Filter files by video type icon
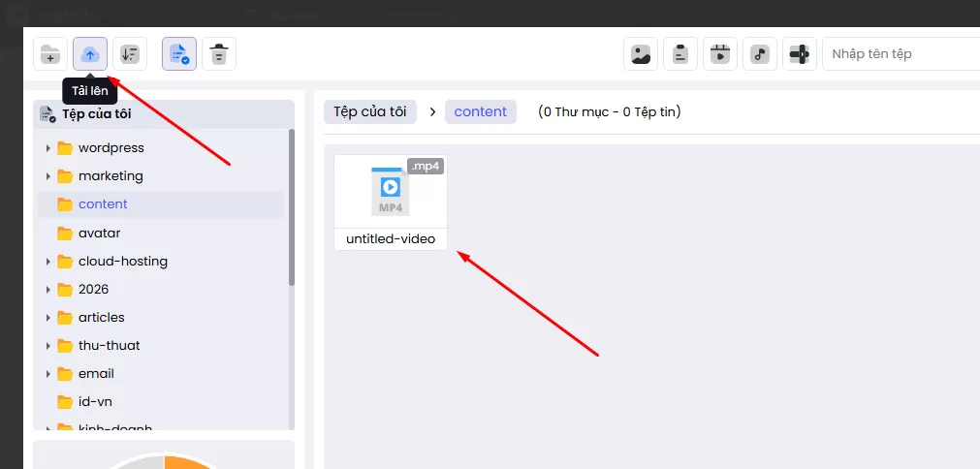980x469 pixels. click(720, 54)
